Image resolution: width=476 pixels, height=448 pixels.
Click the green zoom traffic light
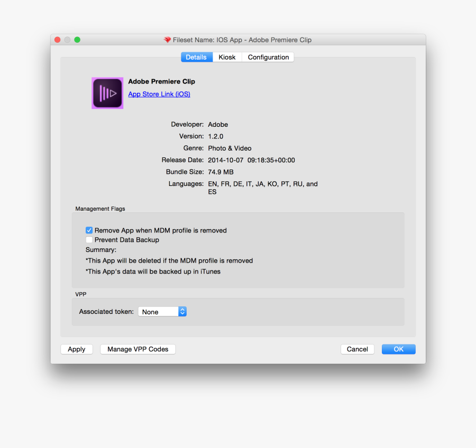pos(77,40)
